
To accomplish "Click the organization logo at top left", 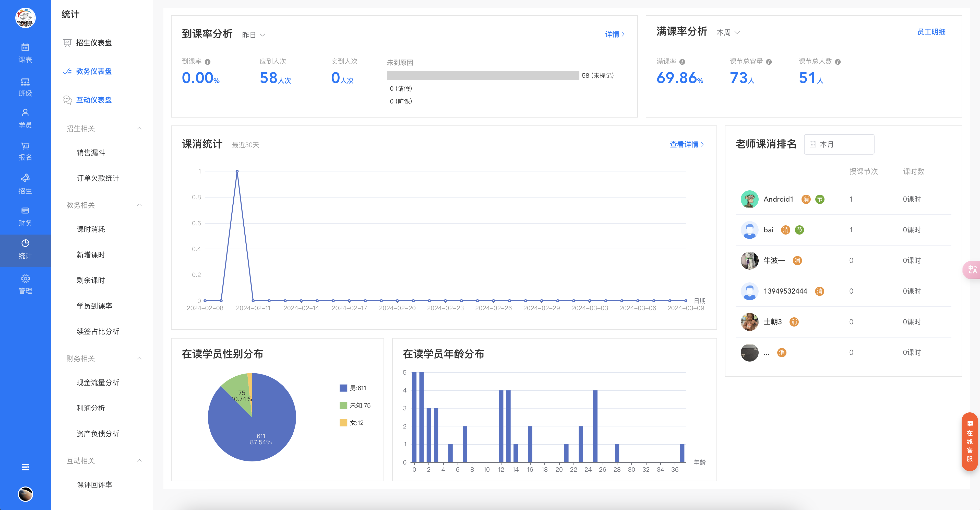I will tap(25, 18).
